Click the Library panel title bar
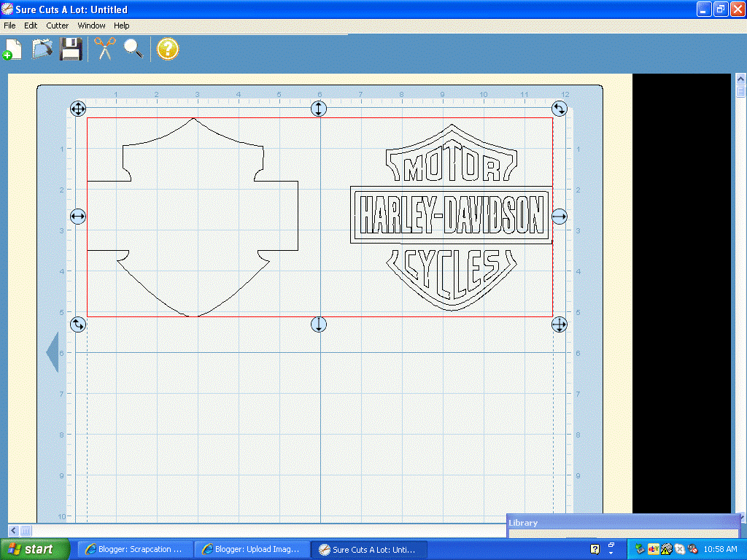The image size is (747, 560). (x=623, y=523)
